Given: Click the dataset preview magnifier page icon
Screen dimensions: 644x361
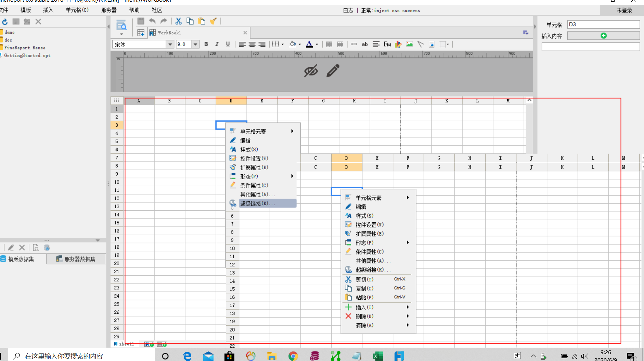Looking at the screenshot, I should click(36, 247).
